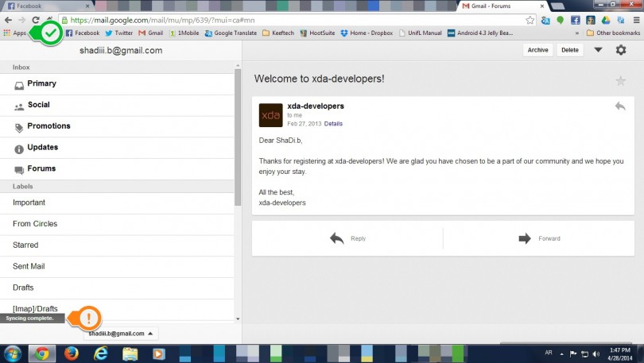Click the label list vertical scrollbar
This screenshot has width=644, height=363.
pos(237,135)
